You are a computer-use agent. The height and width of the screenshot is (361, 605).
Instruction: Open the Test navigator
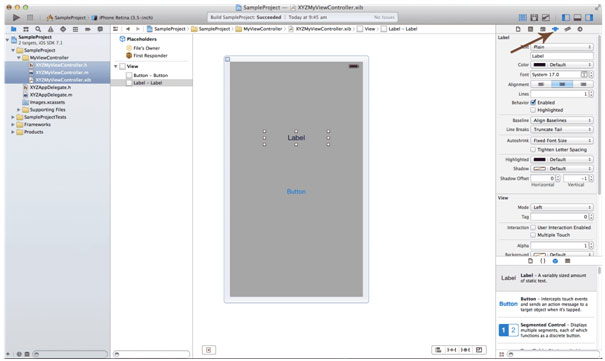tap(63, 29)
